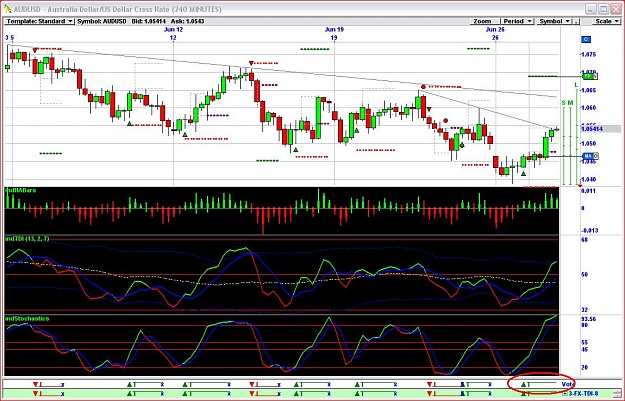
Task: Click the Jun 12 date label
Action: 173,29
